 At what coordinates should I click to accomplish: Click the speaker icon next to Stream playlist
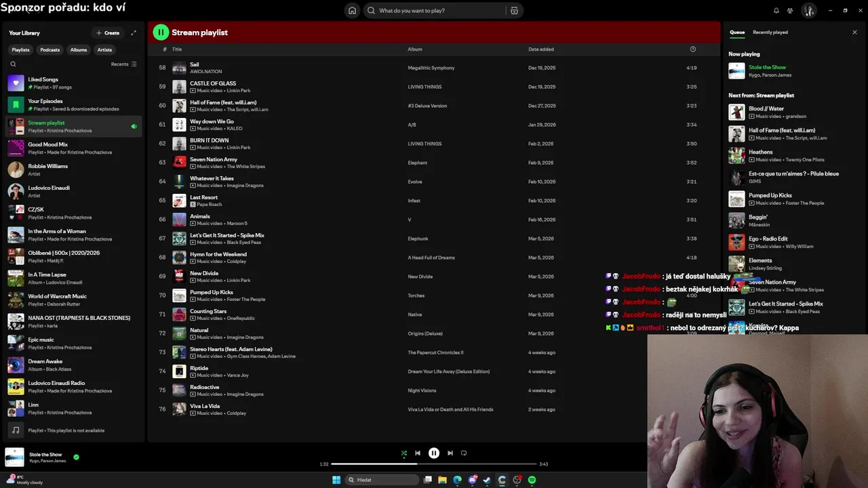134,126
